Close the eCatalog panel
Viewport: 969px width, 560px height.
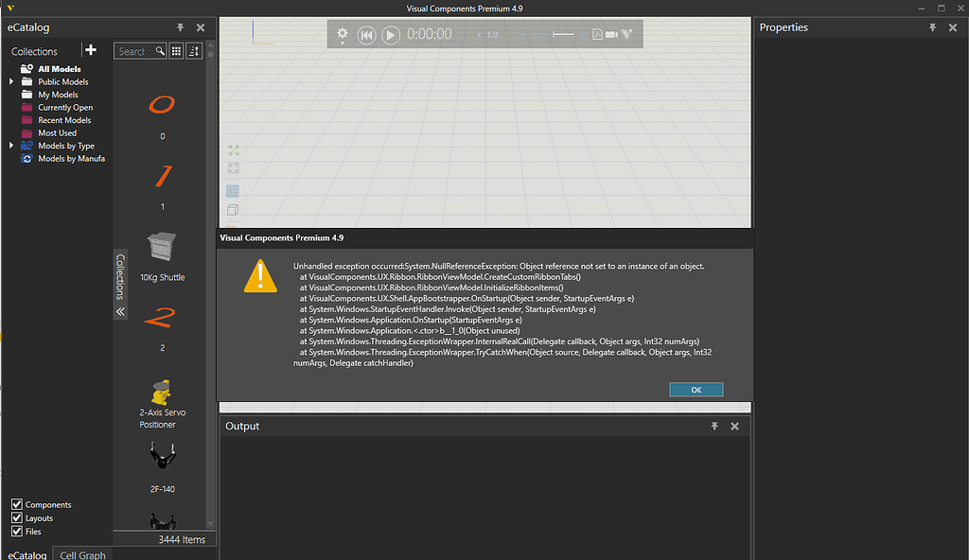pyautogui.click(x=201, y=27)
